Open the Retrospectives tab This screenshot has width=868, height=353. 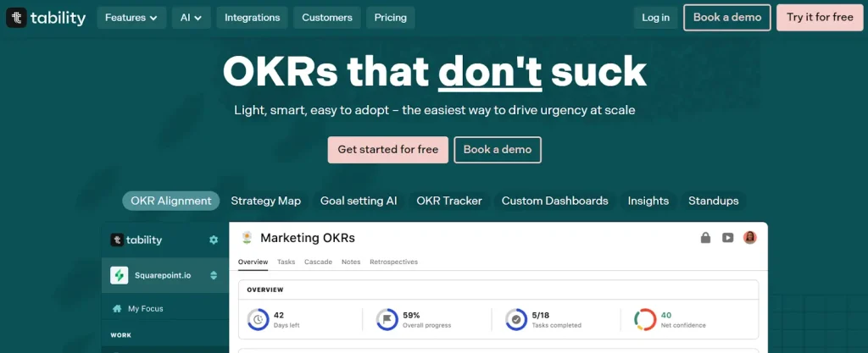[393, 262]
